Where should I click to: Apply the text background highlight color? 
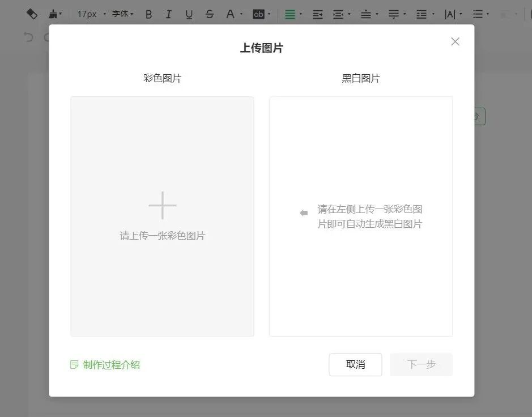(x=258, y=14)
